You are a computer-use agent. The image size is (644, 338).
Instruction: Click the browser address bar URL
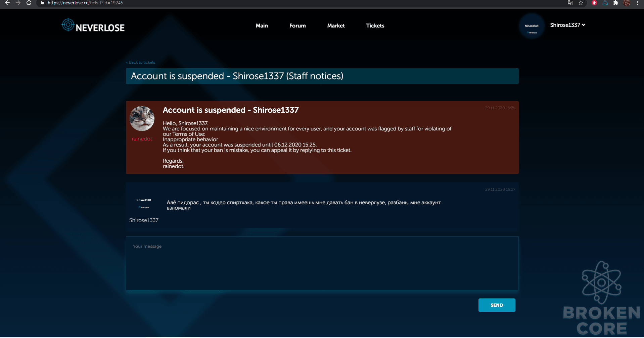click(x=85, y=3)
